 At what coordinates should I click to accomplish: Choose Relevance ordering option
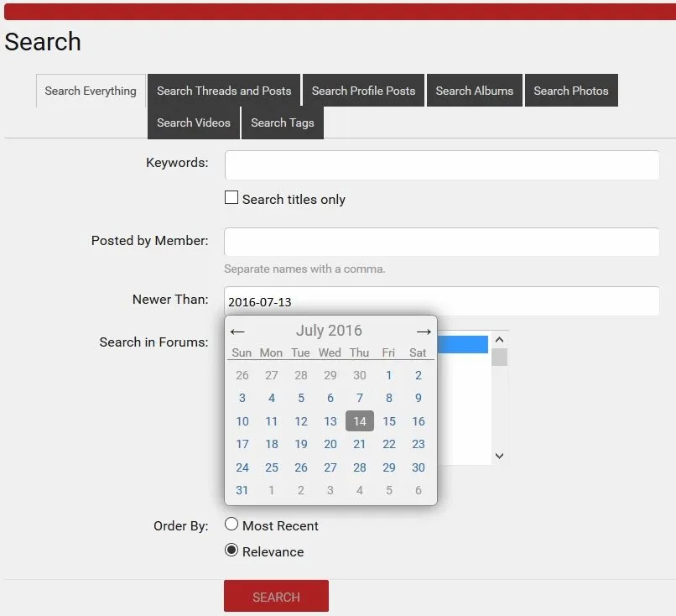tap(231, 551)
